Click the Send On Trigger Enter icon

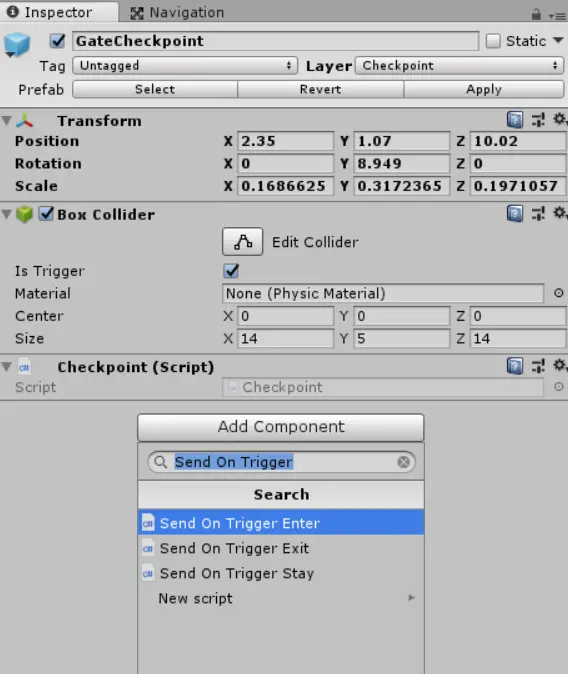pyautogui.click(x=148, y=523)
